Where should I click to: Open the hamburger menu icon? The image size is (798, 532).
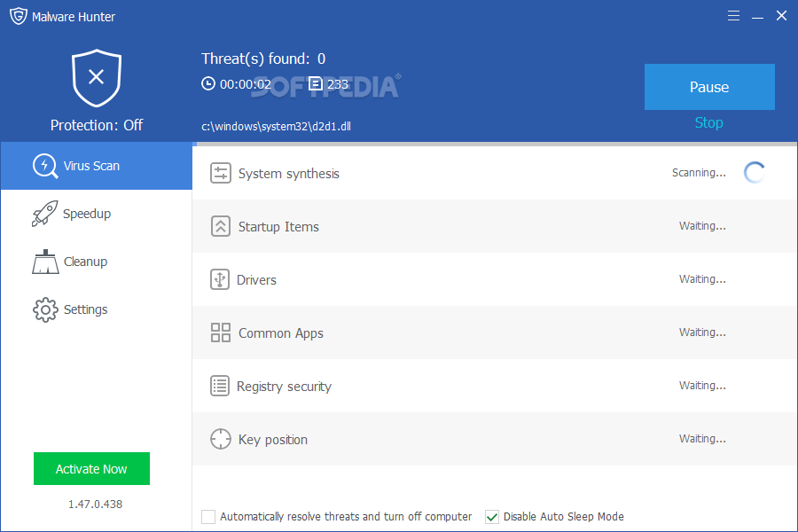click(x=733, y=16)
